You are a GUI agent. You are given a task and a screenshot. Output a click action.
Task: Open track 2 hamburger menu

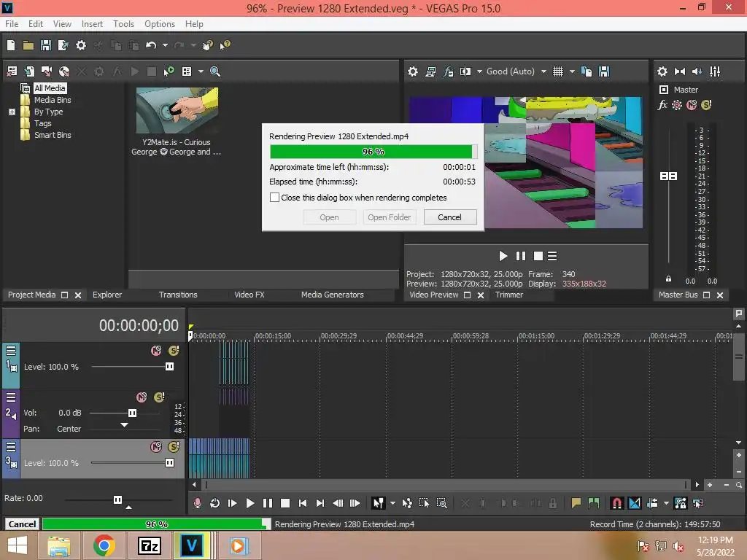(x=11, y=397)
